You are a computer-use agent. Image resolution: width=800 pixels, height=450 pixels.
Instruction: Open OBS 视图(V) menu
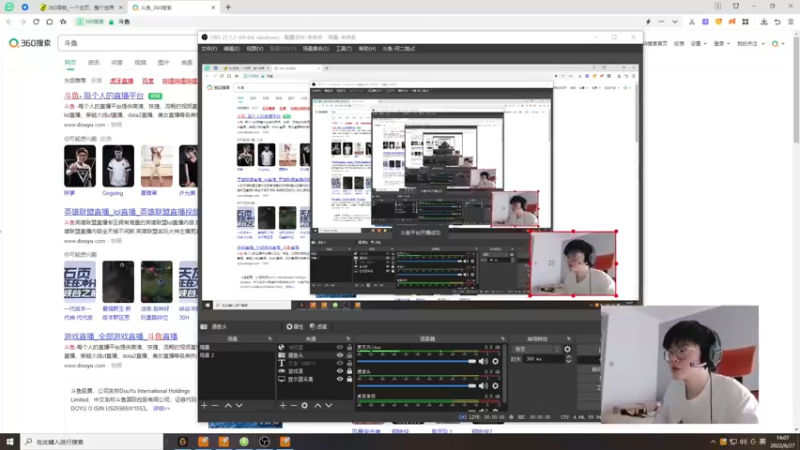[x=255, y=48]
